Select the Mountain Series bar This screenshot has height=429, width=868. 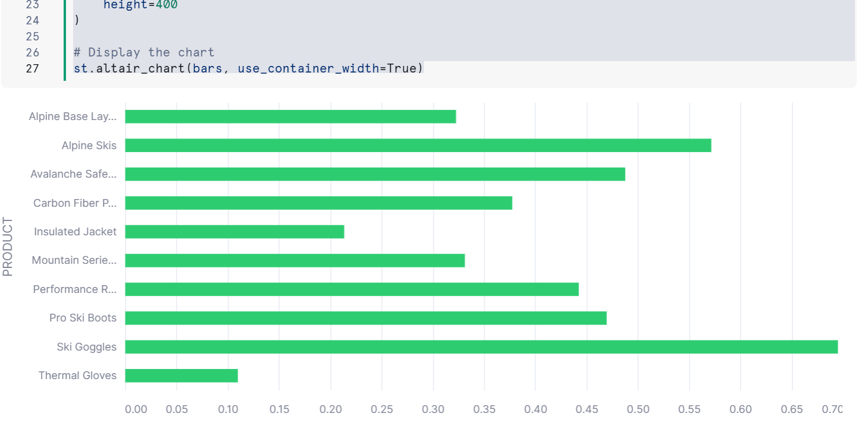(295, 260)
